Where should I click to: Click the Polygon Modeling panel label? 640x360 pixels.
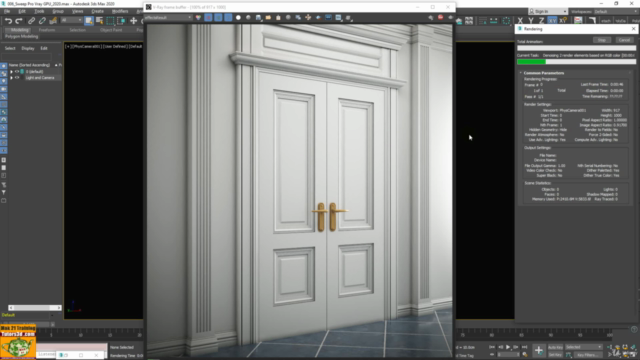point(22,36)
